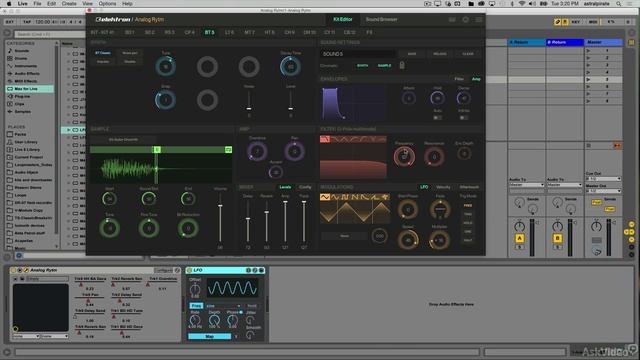Screen dimensions: 640x360
Task: Select the first LFO waveform shape icon
Action: click(x=325, y=197)
